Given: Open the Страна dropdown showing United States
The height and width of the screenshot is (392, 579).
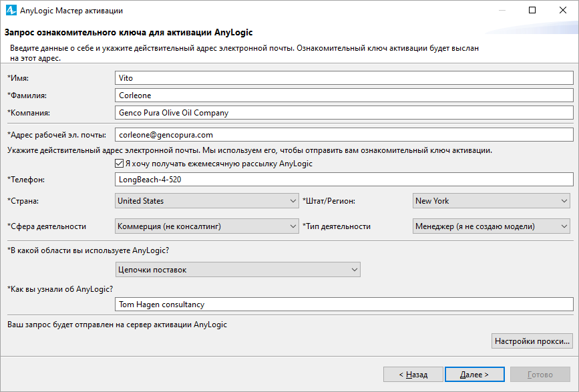Looking at the screenshot, I should pyautogui.click(x=207, y=201).
